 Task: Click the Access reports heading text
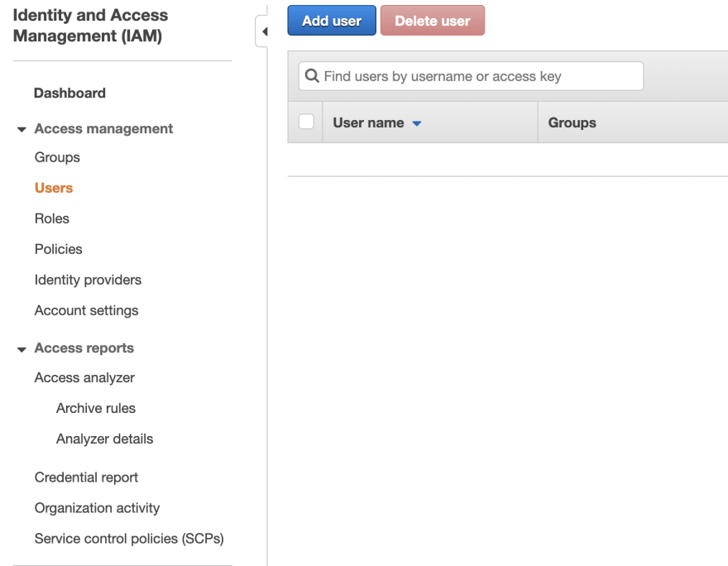pos(84,348)
